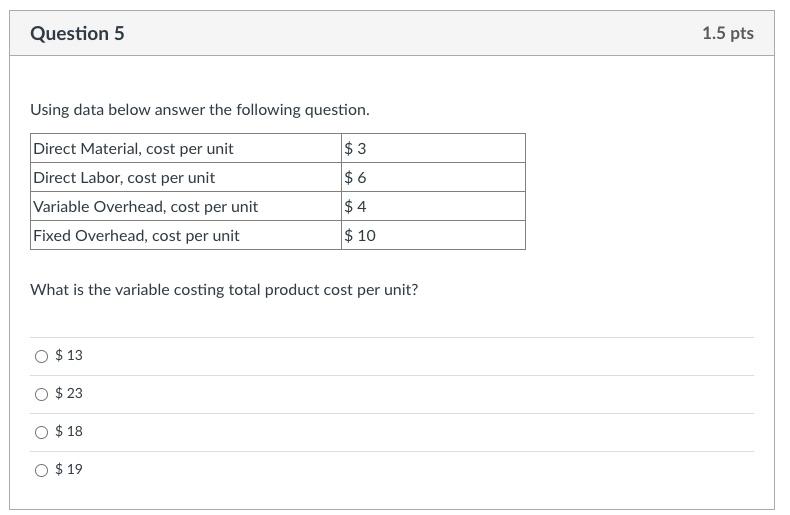
Task: Click the 'Question 5' heading
Action: pyautogui.click(x=77, y=33)
